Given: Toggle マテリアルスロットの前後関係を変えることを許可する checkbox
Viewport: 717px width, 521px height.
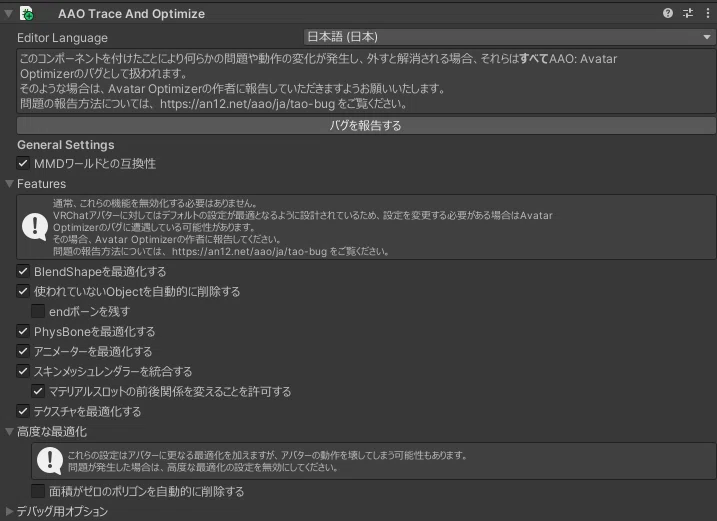Looking at the screenshot, I should coord(38,391).
